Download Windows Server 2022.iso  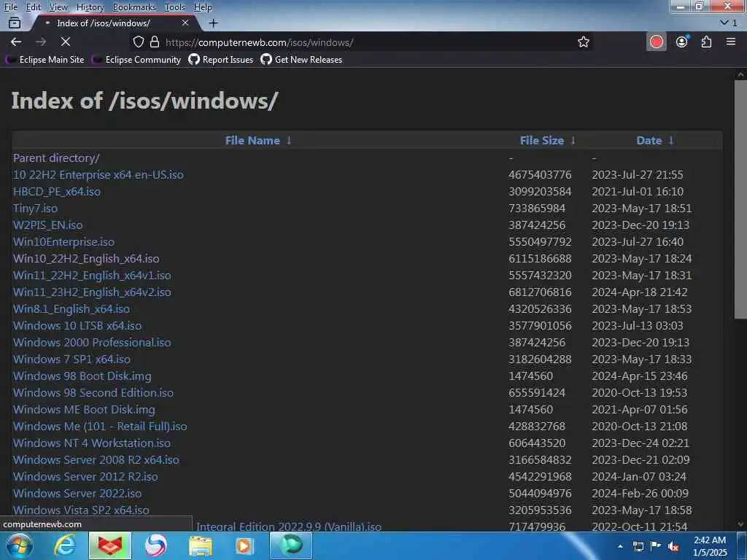tap(77, 494)
